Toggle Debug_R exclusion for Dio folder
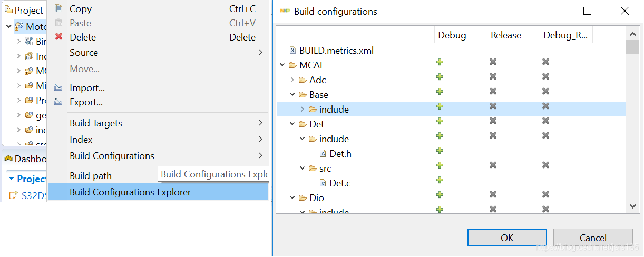Image resolution: width=644 pixels, height=257 pixels. 546,194
